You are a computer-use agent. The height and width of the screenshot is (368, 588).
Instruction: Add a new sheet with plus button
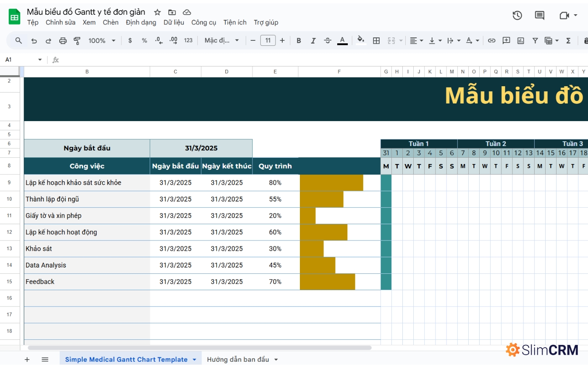pos(27,360)
